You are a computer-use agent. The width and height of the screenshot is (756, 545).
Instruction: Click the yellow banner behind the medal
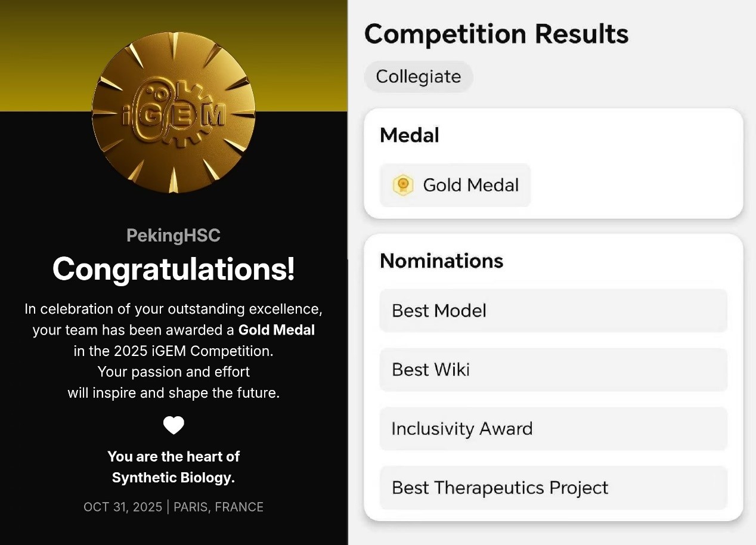42,54
